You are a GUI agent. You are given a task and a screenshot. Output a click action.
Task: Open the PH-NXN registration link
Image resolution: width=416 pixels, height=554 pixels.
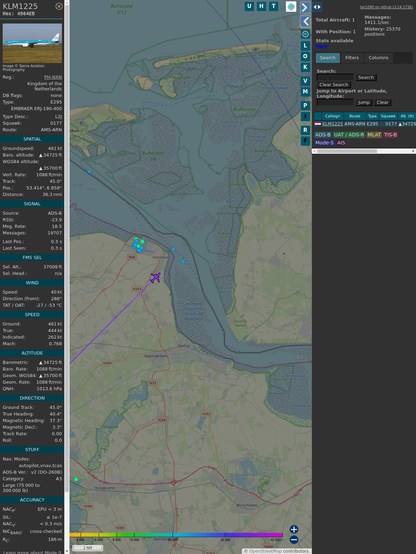click(53, 77)
